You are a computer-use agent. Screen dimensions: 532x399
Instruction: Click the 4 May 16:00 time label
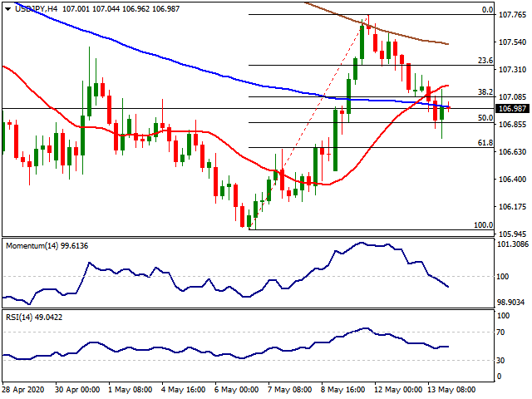pyautogui.click(x=184, y=390)
